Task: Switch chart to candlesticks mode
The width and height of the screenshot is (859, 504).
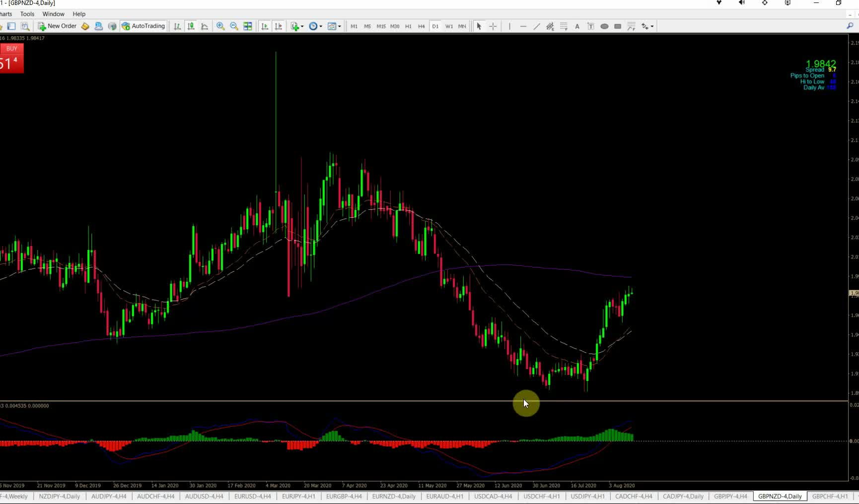Action: 191,26
